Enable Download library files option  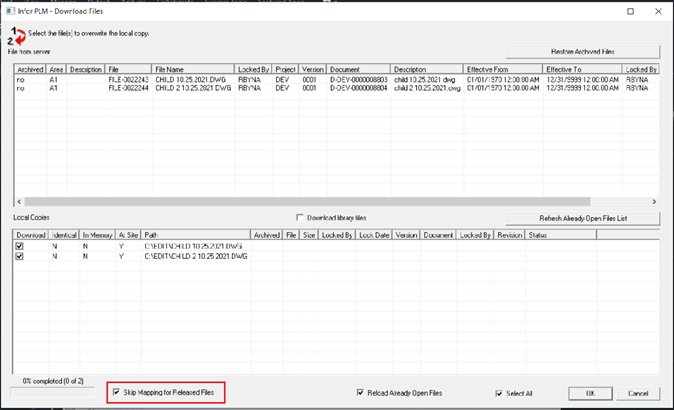[300, 217]
